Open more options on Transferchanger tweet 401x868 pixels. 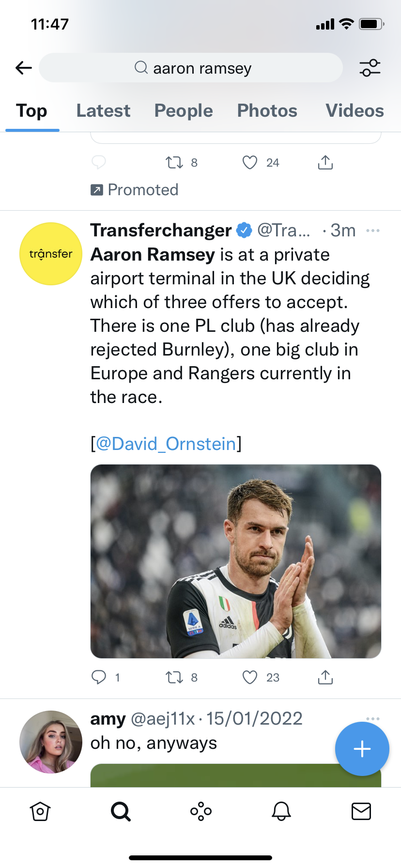(x=373, y=231)
